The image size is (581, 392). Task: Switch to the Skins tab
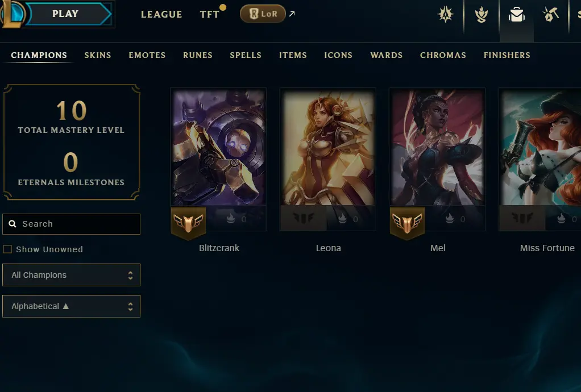pos(97,55)
